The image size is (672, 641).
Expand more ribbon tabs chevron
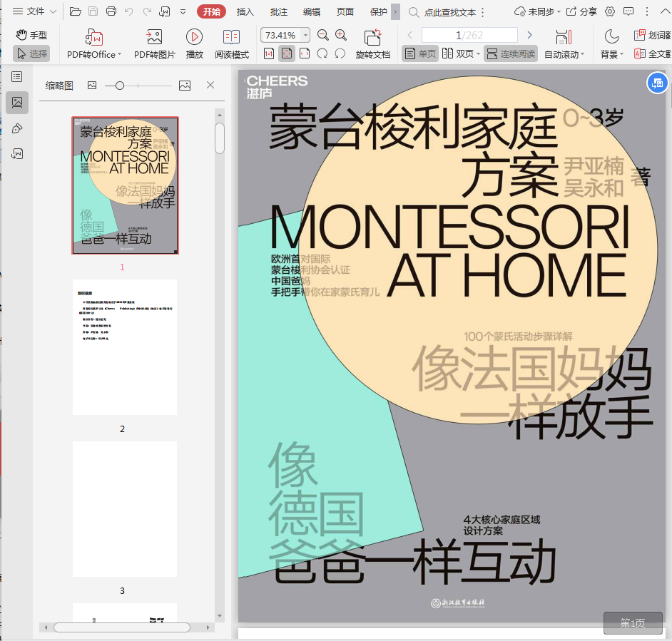(396, 12)
